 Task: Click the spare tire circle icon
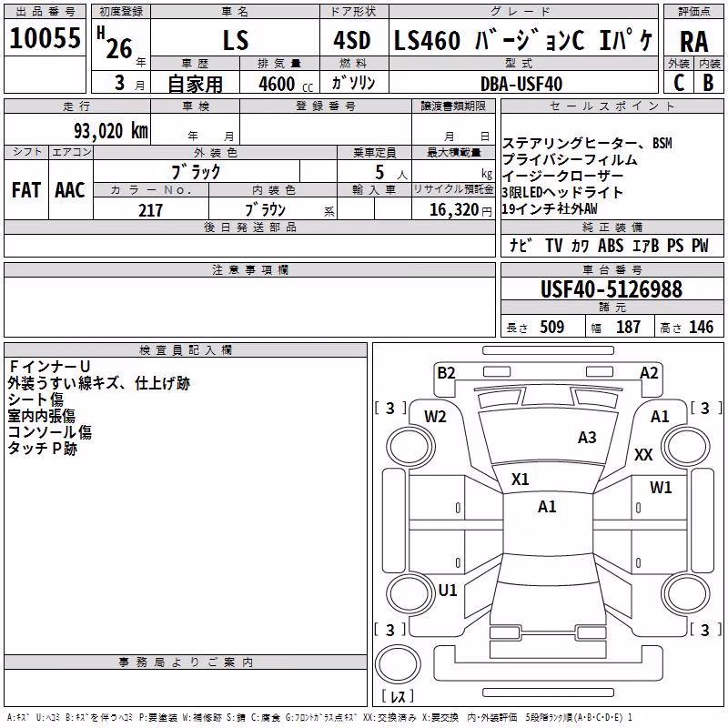click(x=398, y=665)
